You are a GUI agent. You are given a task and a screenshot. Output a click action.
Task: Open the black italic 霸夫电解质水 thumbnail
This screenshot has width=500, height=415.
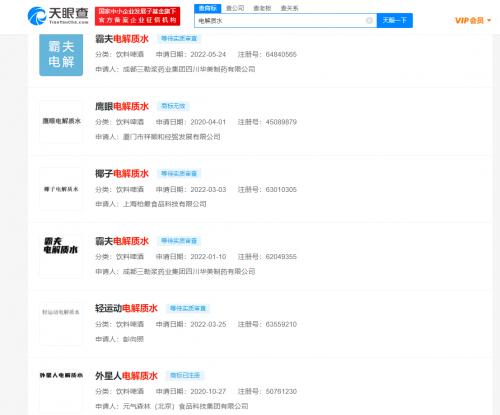(61, 256)
